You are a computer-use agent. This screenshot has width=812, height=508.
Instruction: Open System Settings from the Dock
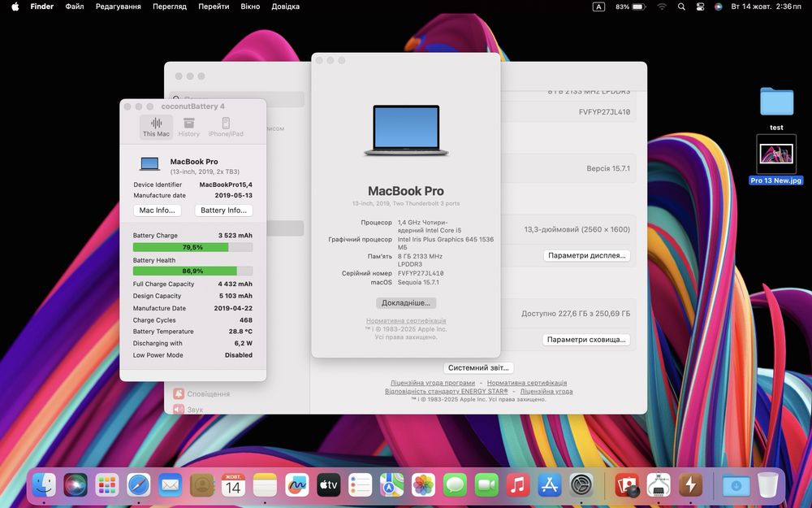(x=581, y=485)
